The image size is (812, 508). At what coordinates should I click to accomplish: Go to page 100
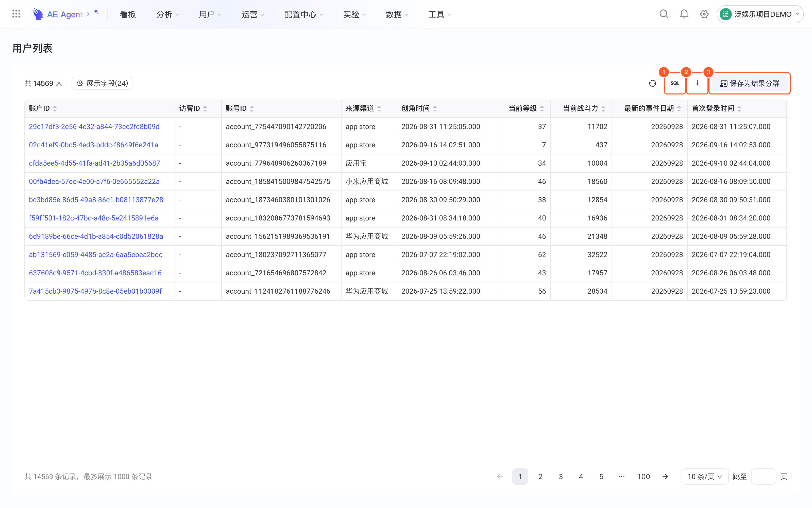pyautogui.click(x=644, y=477)
